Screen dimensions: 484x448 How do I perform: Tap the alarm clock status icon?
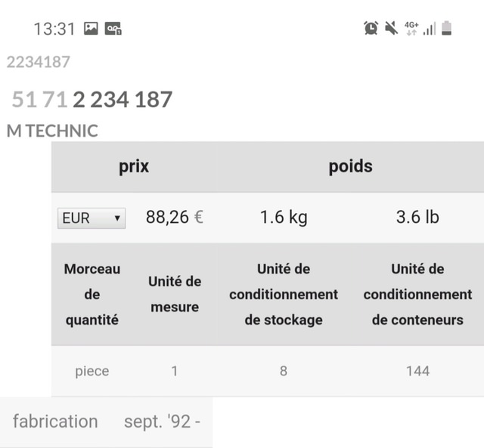click(371, 28)
